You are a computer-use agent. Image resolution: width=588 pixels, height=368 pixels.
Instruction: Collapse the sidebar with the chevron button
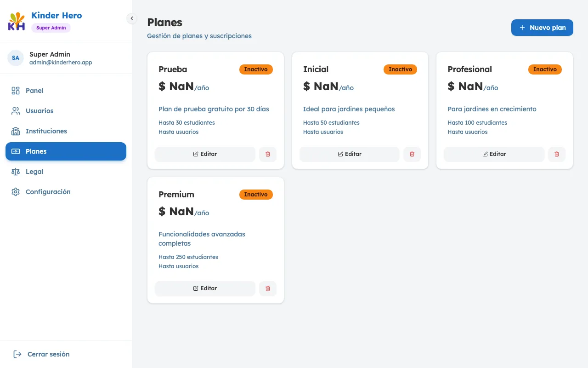coord(132,18)
